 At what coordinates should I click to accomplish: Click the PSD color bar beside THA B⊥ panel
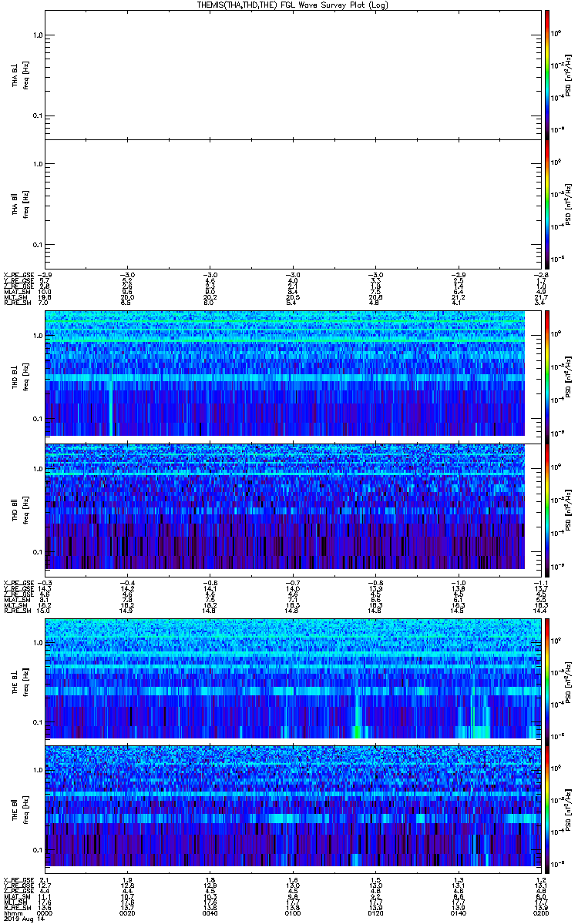[x=546, y=75]
